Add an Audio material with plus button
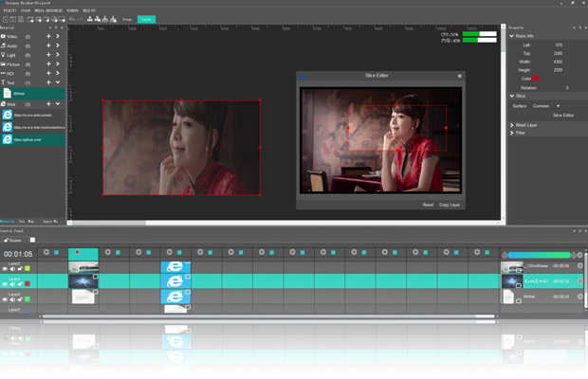Image resolution: width=588 pixels, height=379 pixels. (x=48, y=45)
